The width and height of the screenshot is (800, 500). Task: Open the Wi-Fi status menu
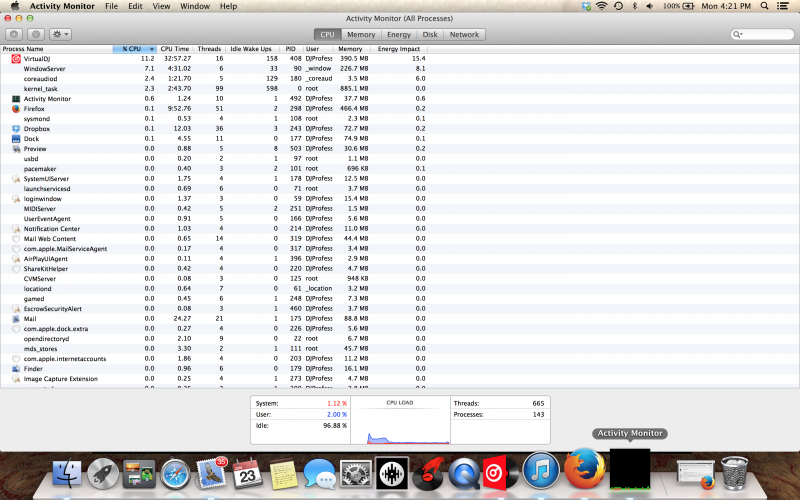click(602, 6)
